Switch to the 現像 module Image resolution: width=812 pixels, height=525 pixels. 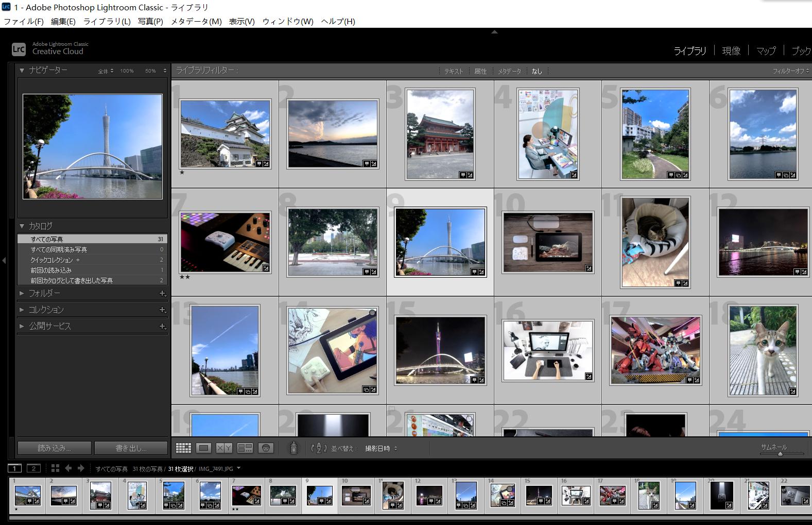coord(731,50)
